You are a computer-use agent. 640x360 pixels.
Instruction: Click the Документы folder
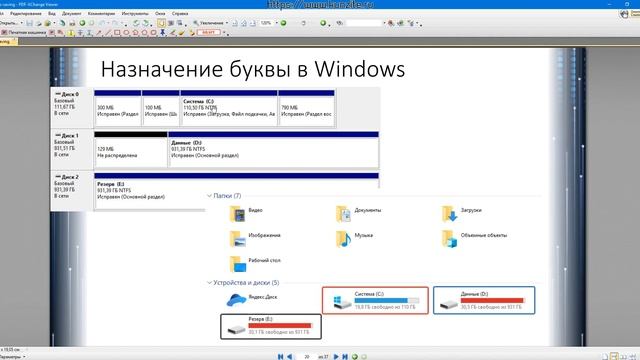[358, 213]
